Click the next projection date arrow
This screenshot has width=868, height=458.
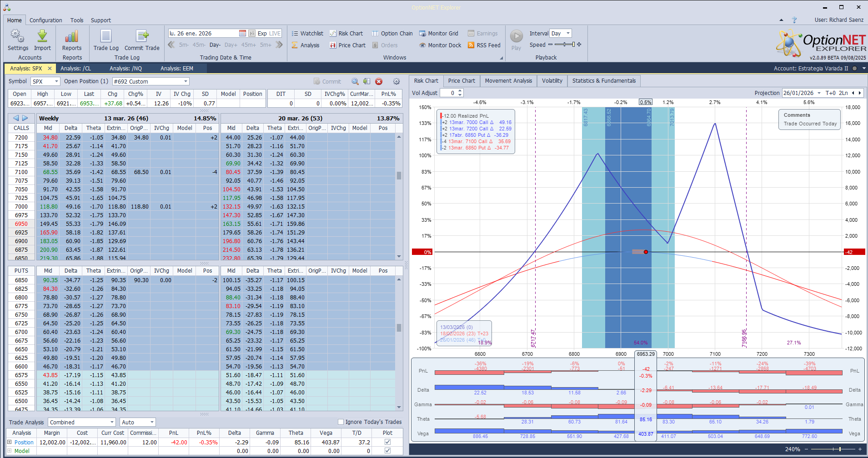click(859, 93)
